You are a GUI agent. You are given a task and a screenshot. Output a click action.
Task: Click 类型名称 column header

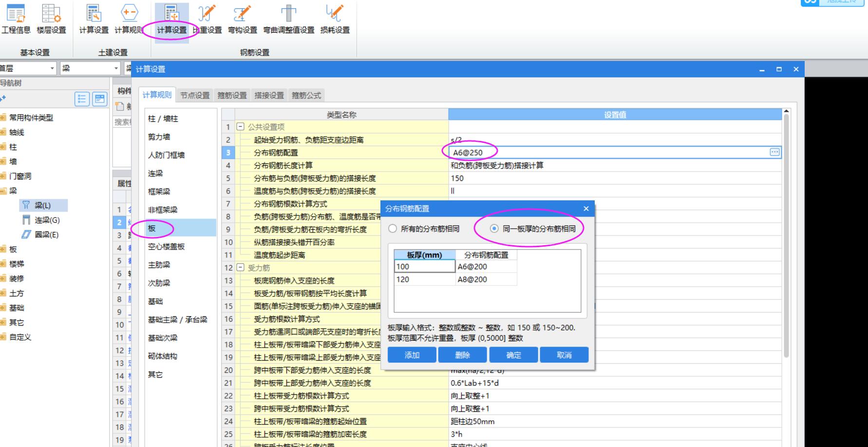pos(341,115)
